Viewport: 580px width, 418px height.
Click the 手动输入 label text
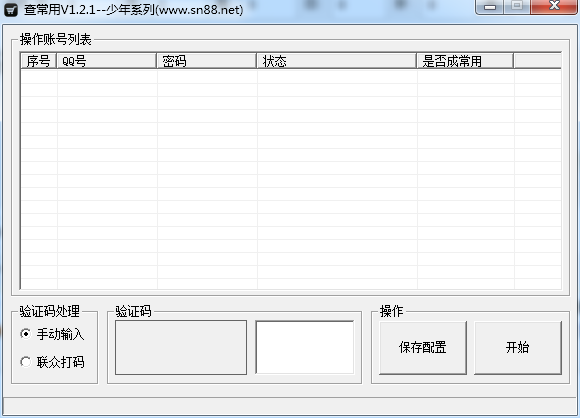(60, 334)
